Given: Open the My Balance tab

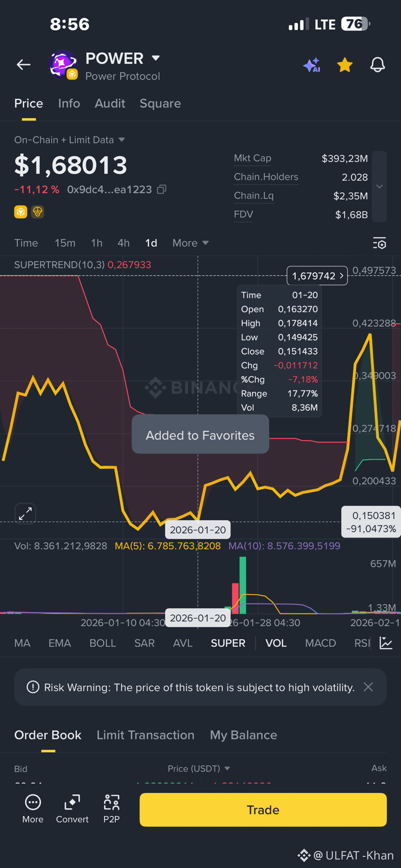Looking at the screenshot, I should [244, 735].
